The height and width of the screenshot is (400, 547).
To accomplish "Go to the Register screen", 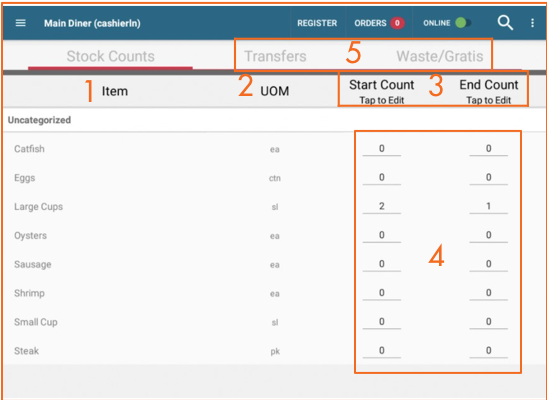I will [317, 23].
